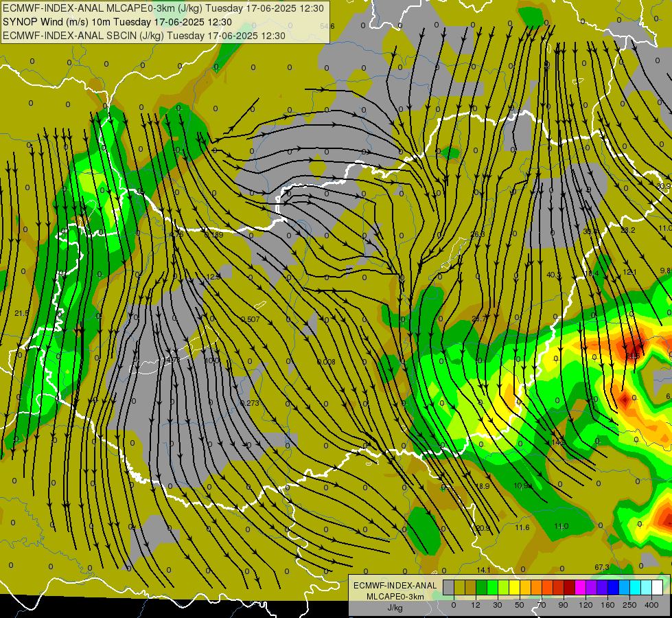Pick the dark red swatch in the legend

coord(570,587)
